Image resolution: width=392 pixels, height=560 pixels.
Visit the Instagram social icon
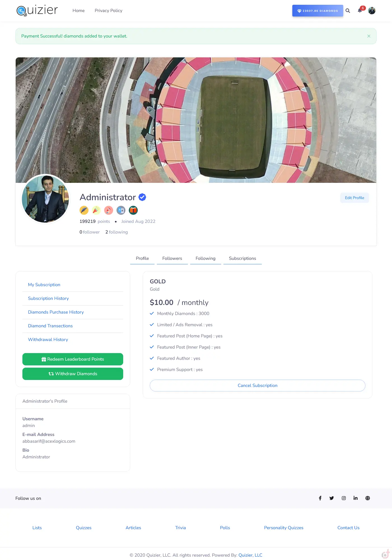344,498
